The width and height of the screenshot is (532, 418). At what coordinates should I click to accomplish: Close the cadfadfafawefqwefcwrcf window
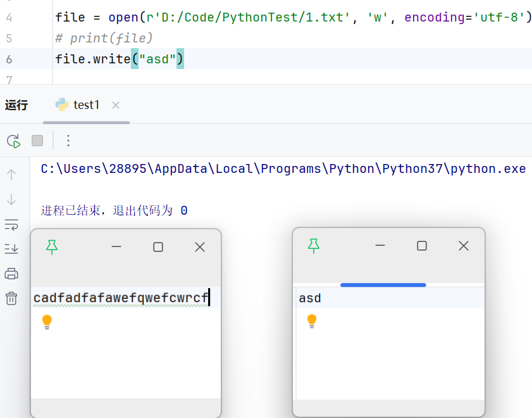point(200,247)
